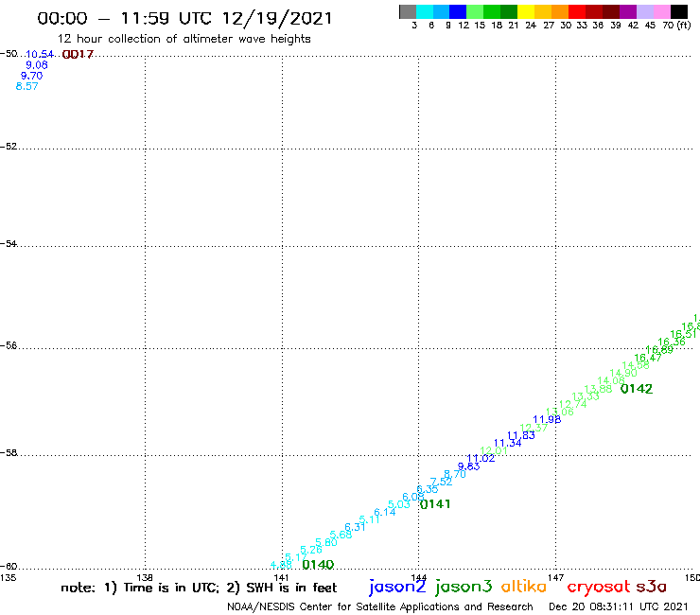Click the lavender swatch in the color scale
Screen dimensions: 700x615
pyautogui.click(x=644, y=11)
